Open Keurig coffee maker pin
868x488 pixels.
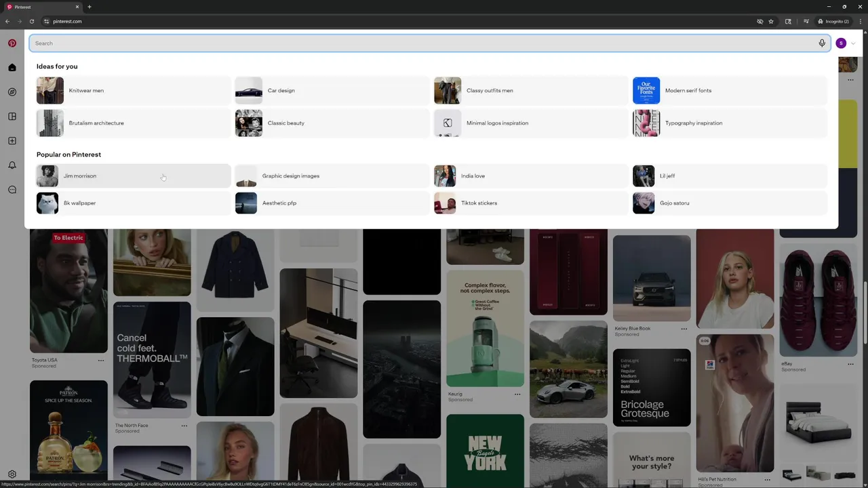485,328
